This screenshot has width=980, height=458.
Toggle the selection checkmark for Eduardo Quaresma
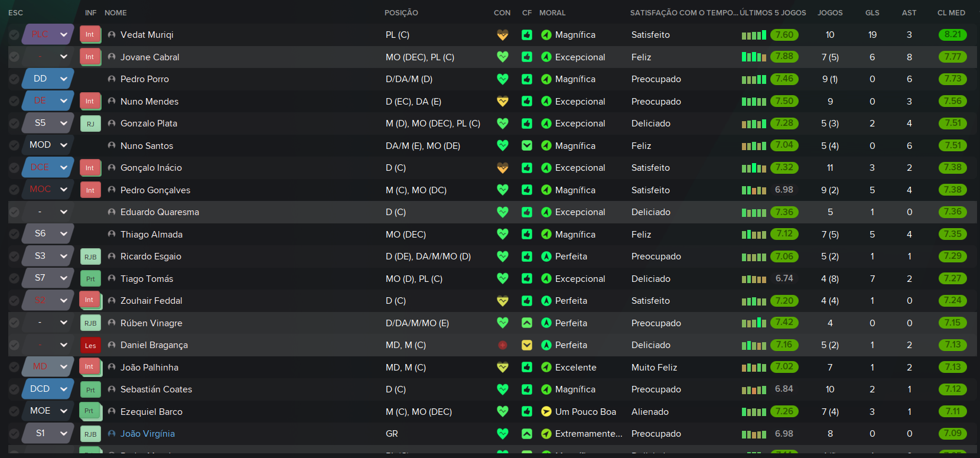coord(14,212)
